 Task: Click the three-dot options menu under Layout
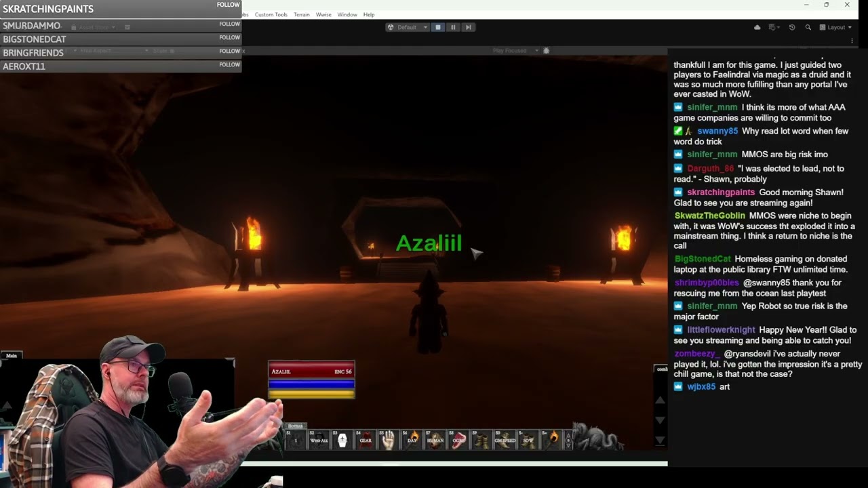tap(852, 41)
